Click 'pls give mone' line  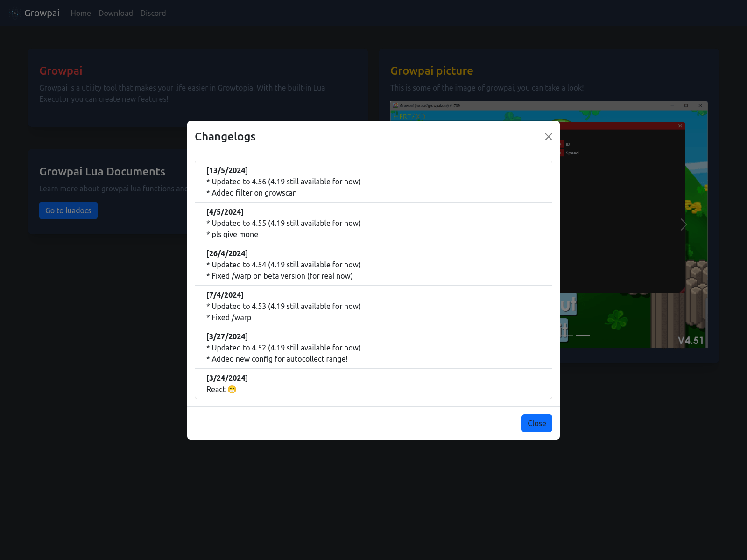coord(233,234)
